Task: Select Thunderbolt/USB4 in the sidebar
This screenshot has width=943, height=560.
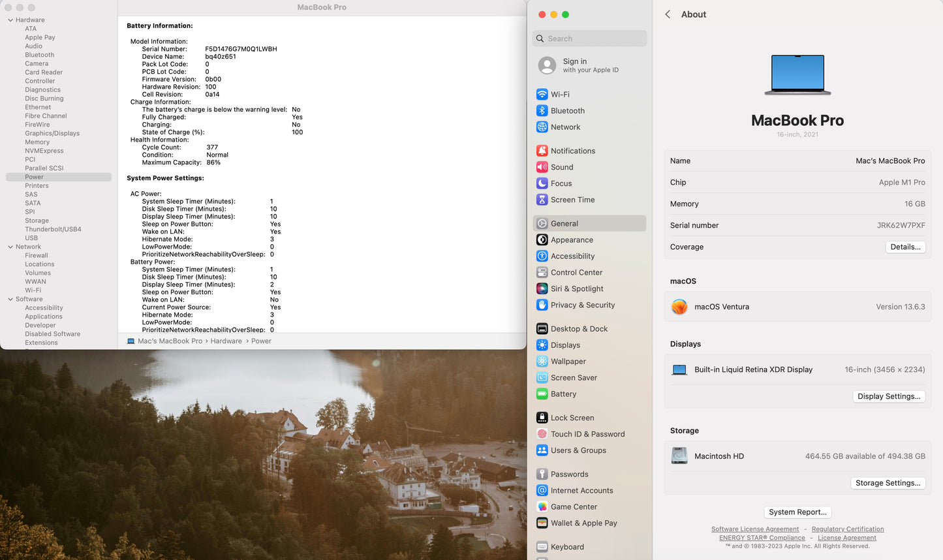Action: point(53,229)
